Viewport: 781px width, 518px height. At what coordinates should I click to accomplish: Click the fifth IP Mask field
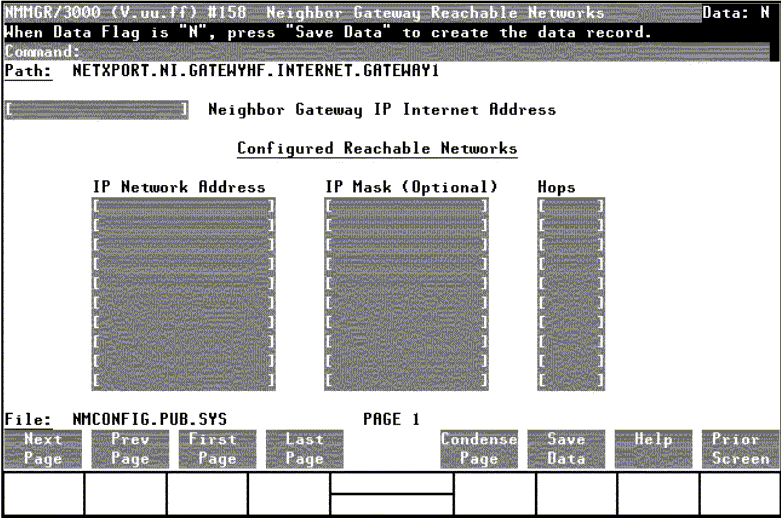pos(406,283)
